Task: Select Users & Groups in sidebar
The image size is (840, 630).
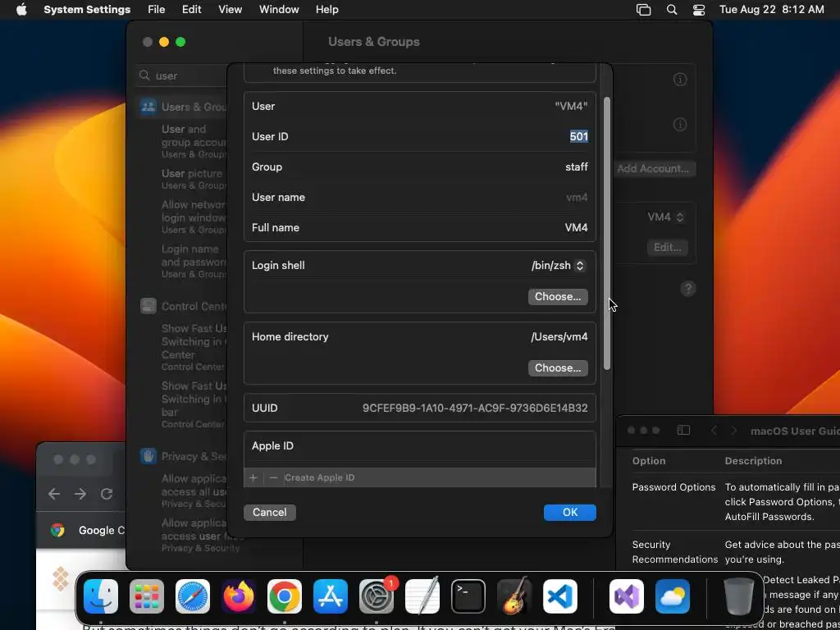Action: [182, 107]
